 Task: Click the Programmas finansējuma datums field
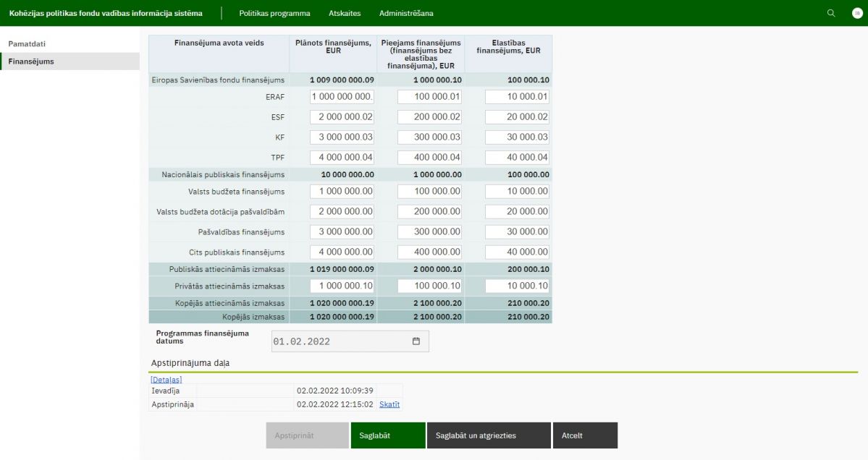pos(340,341)
